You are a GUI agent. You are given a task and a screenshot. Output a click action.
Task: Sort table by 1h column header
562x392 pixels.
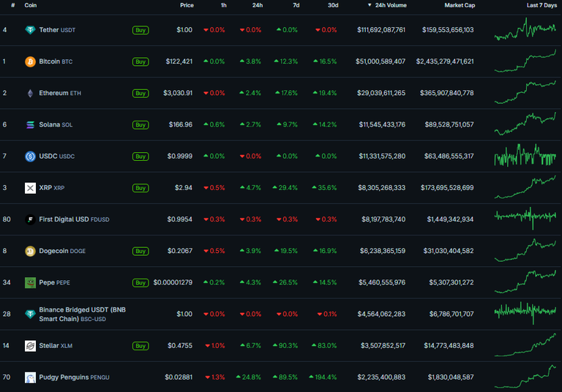tap(224, 5)
